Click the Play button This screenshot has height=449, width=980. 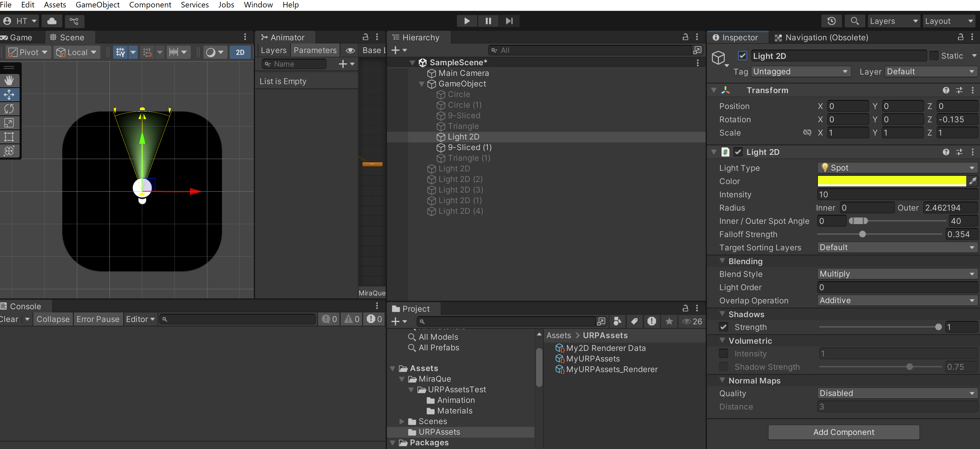click(x=467, y=21)
